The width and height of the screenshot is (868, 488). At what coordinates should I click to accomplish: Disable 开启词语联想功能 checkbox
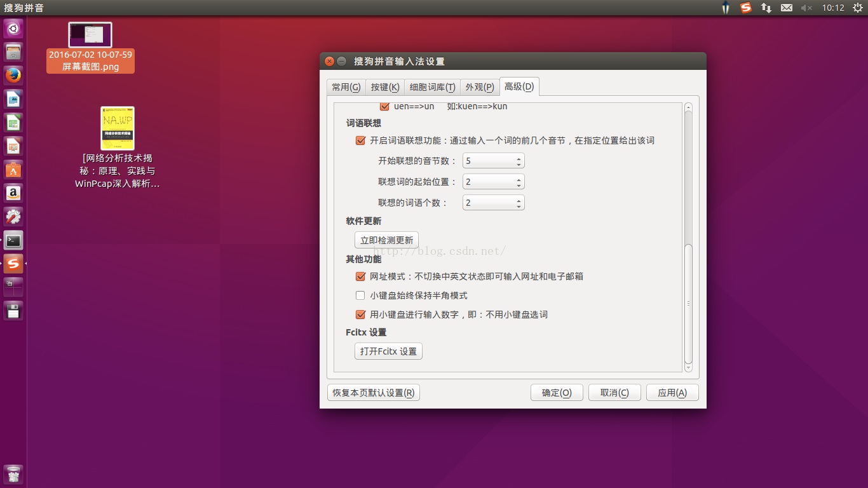tap(360, 140)
